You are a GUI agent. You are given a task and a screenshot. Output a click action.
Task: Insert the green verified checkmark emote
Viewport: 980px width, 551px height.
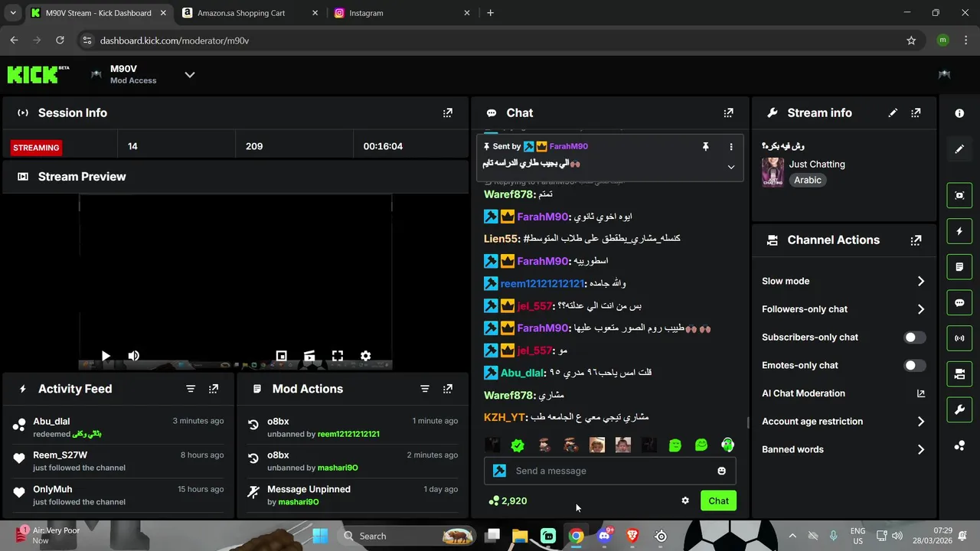pyautogui.click(x=518, y=445)
